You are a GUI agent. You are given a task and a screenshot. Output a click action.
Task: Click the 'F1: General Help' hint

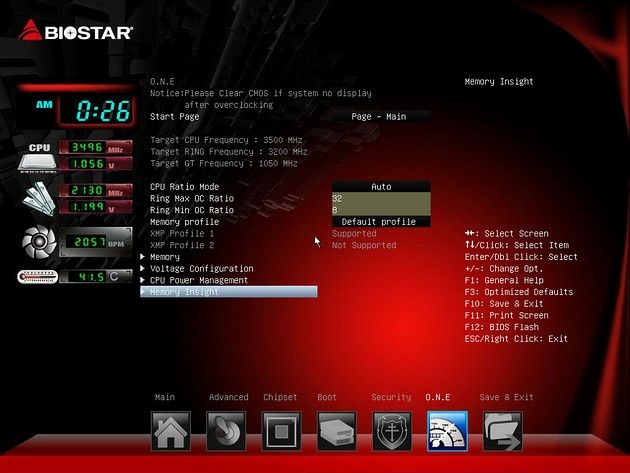(504, 280)
